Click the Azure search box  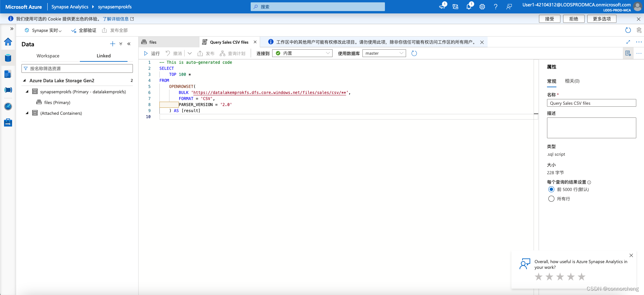click(318, 7)
